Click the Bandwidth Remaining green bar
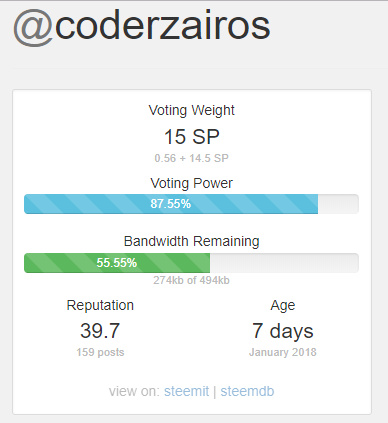This screenshot has height=423, width=388. point(117,263)
